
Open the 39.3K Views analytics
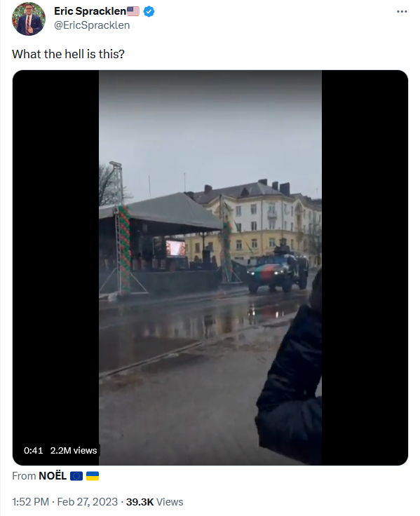coord(155,502)
